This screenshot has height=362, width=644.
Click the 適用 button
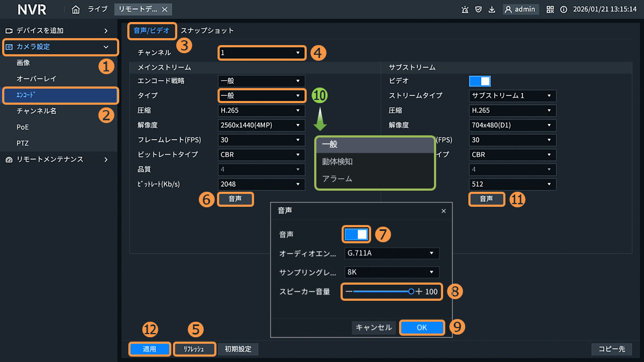(x=149, y=349)
